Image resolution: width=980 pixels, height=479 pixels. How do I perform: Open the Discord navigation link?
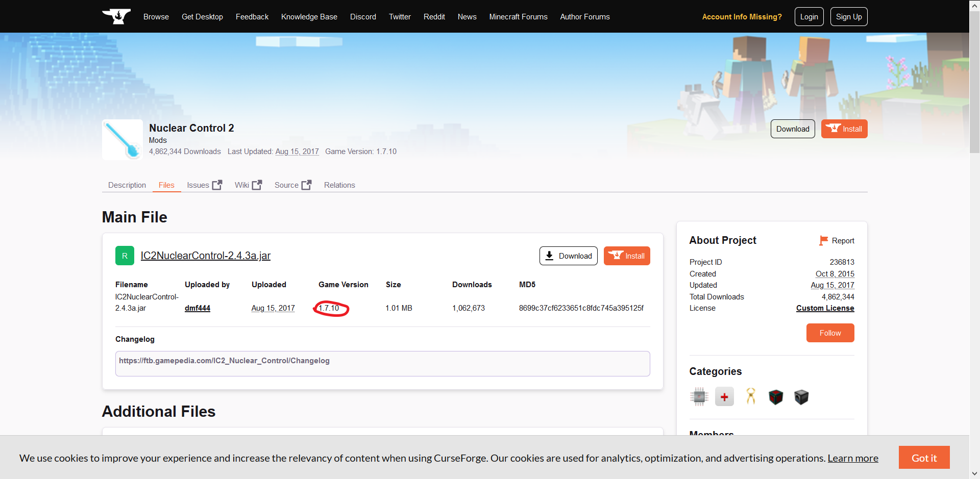click(363, 17)
